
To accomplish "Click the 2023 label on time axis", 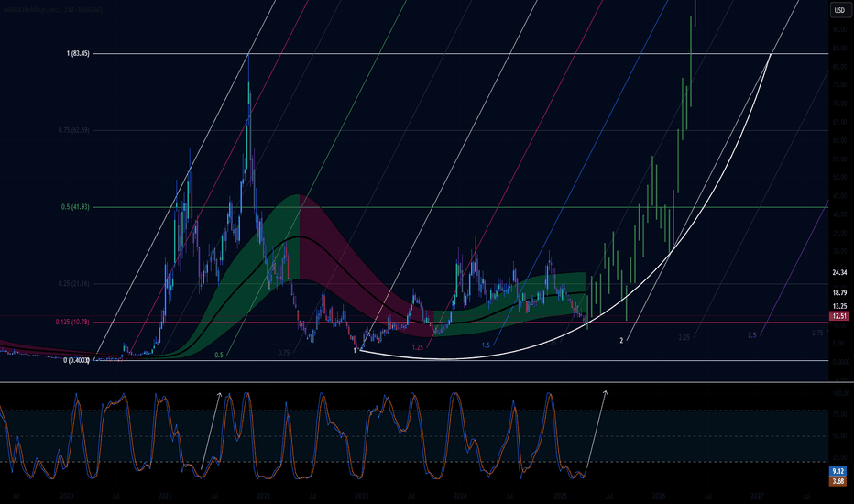I will (361, 497).
